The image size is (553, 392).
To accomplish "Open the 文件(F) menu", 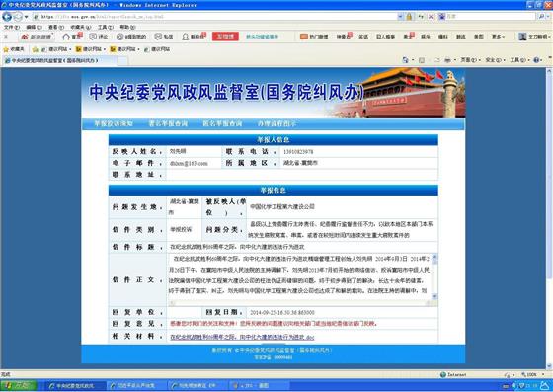I will (x=11, y=27).
